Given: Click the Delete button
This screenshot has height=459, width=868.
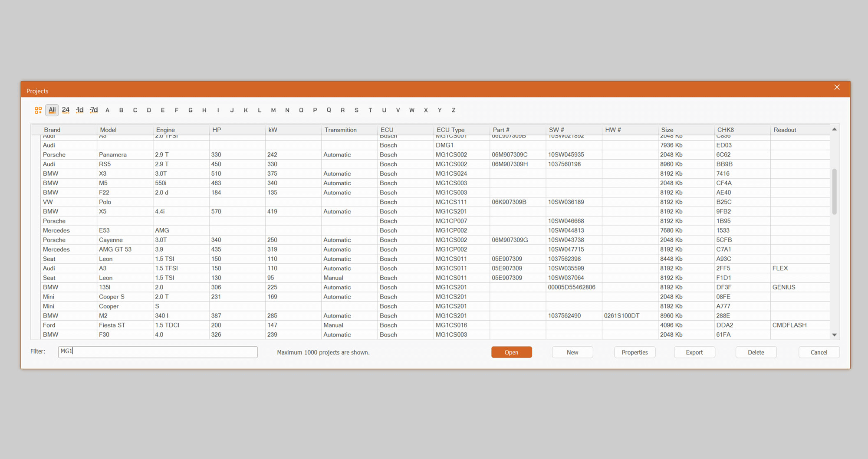Looking at the screenshot, I should coord(756,352).
